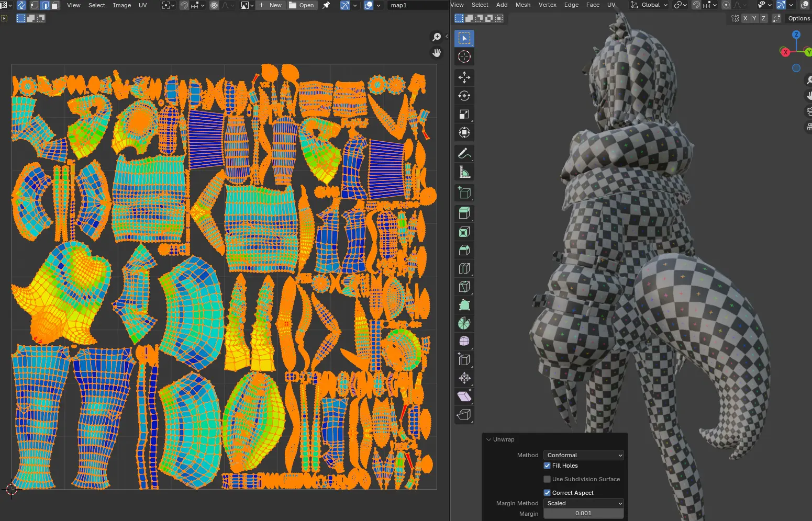Select the Select Box tool in 3D viewport
Image resolution: width=812 pixels, height=521 pixels.
pos(464,38)
